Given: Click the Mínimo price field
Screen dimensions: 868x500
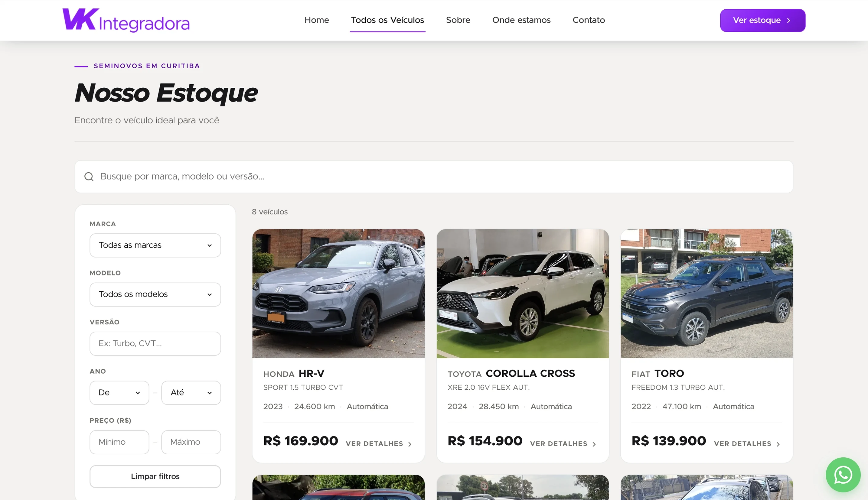Looking at the screenshot, I should tap(119, 442).
